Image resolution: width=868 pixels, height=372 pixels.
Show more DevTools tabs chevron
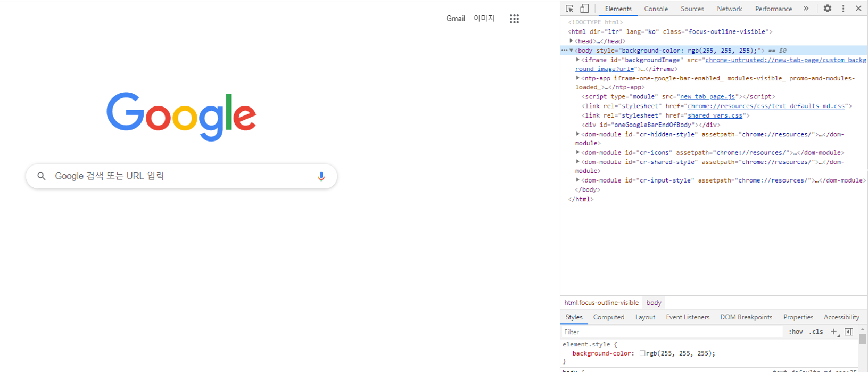click(x=806, y=9)
